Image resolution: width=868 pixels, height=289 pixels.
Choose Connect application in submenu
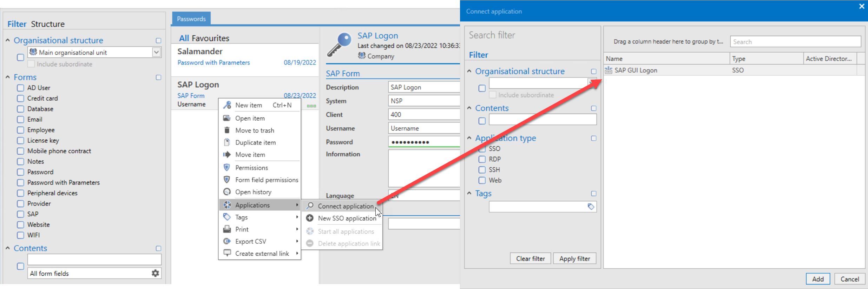tap(342, 206)
